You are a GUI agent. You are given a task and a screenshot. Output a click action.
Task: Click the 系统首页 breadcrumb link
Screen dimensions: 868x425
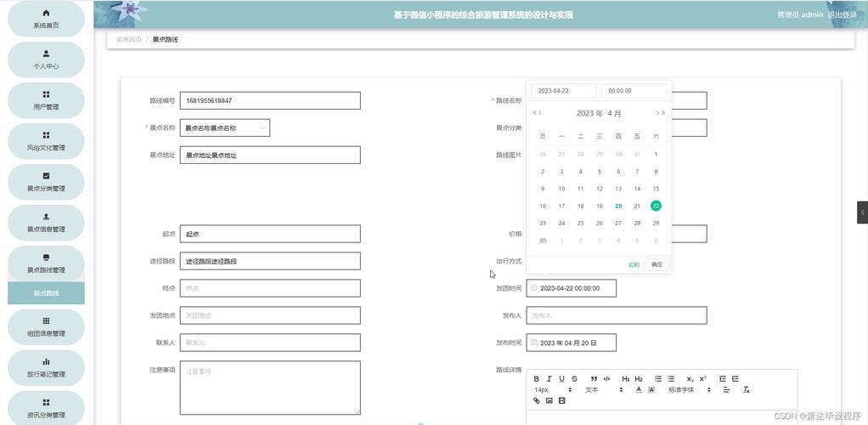click(x=128, y=39)
